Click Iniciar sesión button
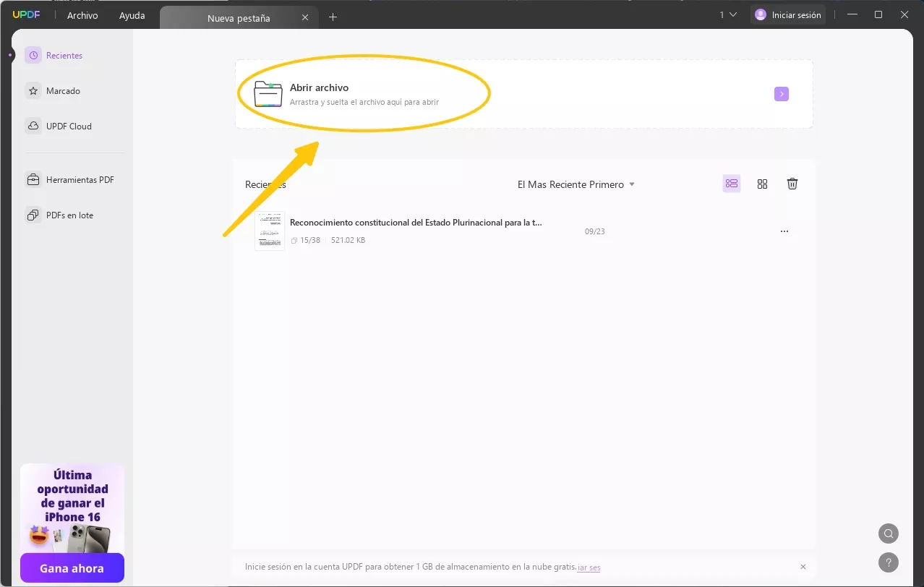This screenshot has height=587, width=924. pyautogui.click(x=788, y=14)
